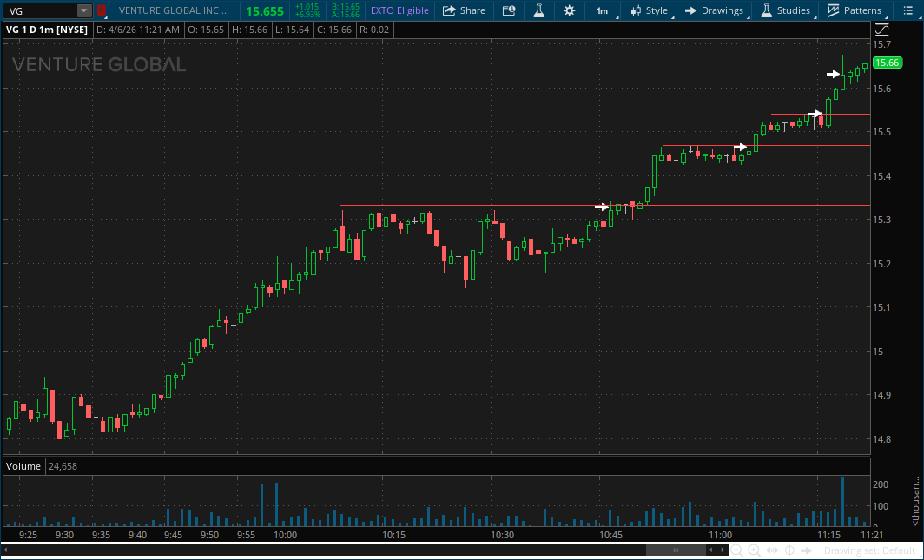This screenshot has width=924, height=560.
Task: Open the Style menu
Action: click(x=649, y=10)
